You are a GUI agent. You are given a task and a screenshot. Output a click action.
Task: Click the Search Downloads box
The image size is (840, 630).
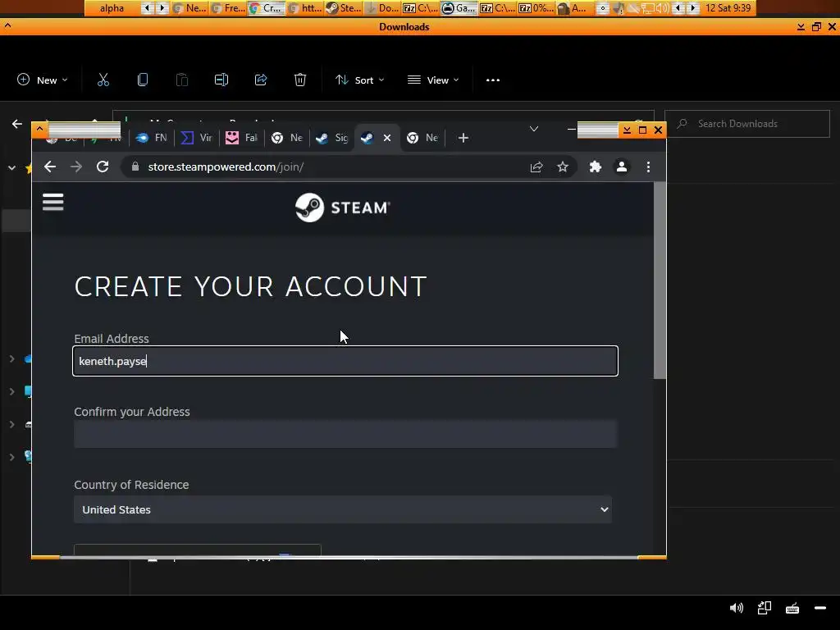[x=747, y=124]
